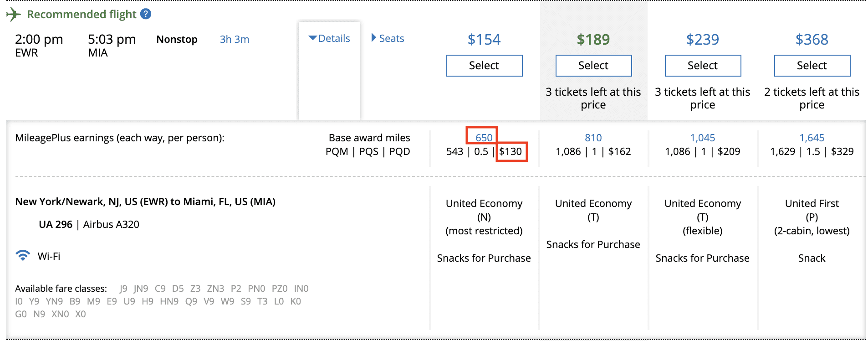Click the 810 award miles value
The image size is (868, 341).
click(593, 138)
